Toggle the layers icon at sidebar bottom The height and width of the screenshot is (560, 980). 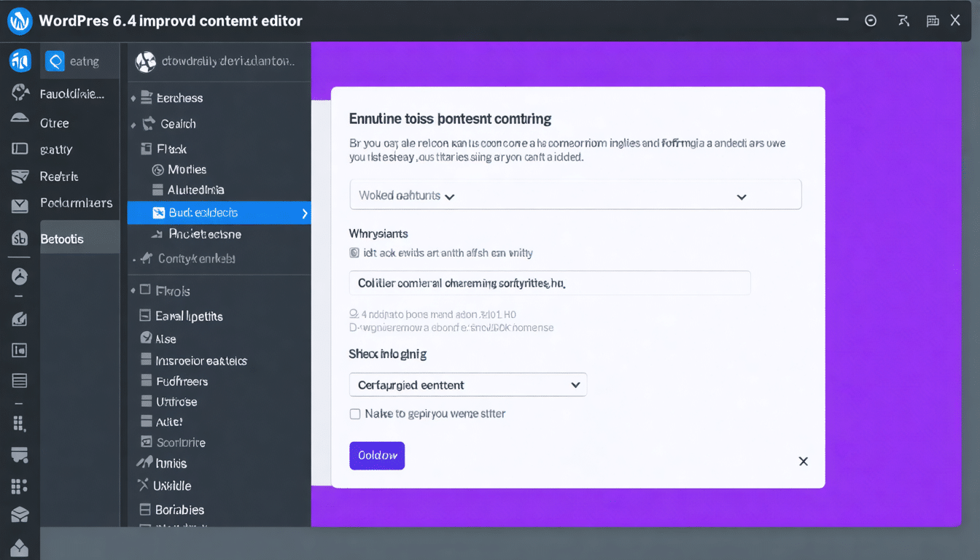19,514
